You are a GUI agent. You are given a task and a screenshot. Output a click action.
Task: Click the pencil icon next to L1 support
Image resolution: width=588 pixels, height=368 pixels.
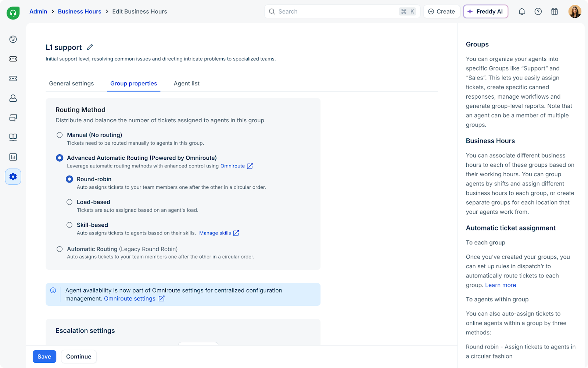click(x=90, y=47)
